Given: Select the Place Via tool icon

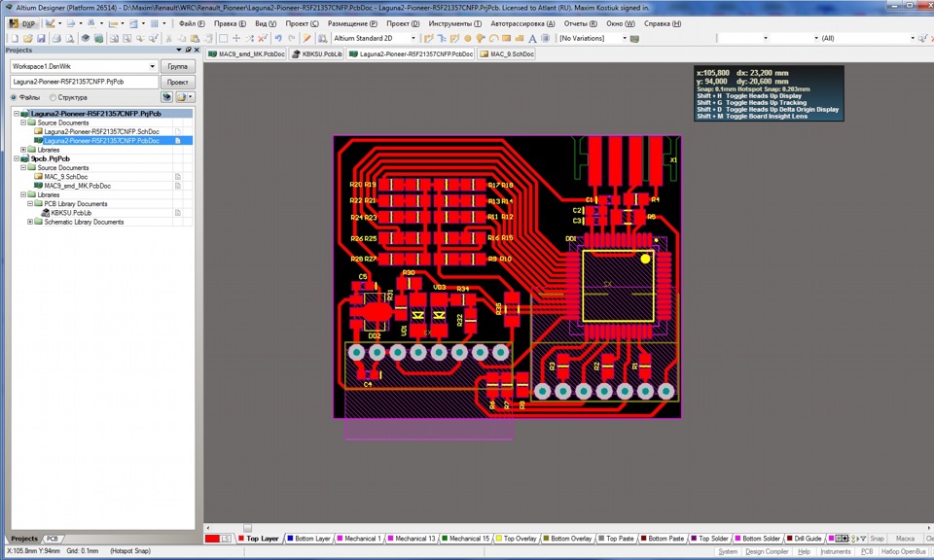Looking at the screenshot, I should [480, 39].
